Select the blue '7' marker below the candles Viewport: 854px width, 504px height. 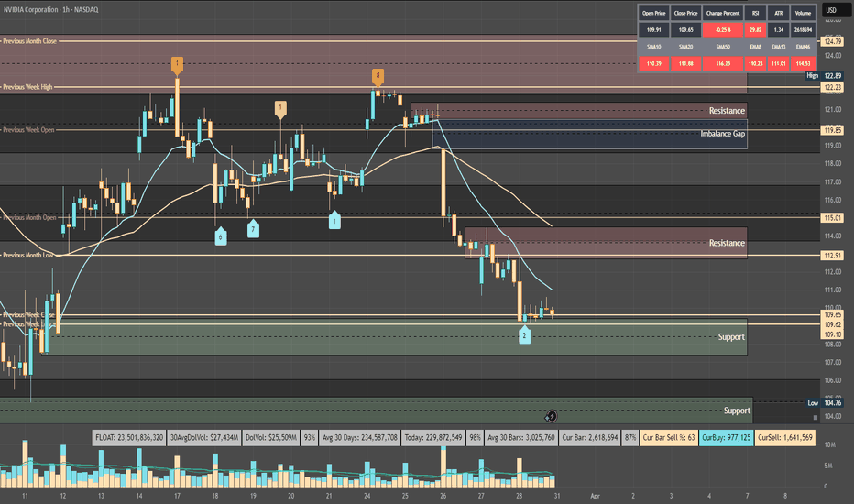(x=253, y=229)
